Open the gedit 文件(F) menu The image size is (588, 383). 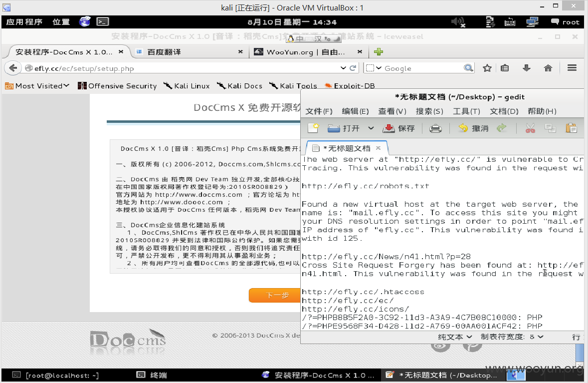[319, 111]
